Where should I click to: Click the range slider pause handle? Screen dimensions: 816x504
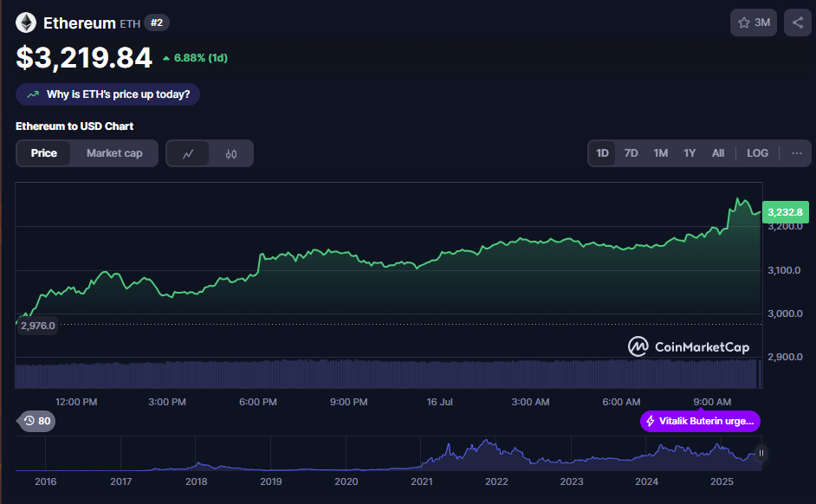[x=761, y=453]
